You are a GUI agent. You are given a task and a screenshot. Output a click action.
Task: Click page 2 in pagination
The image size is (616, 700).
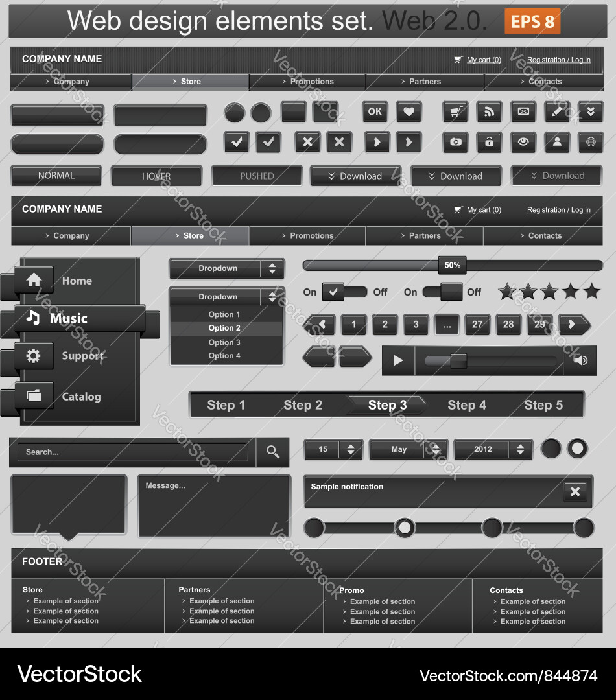coord(385,324)
